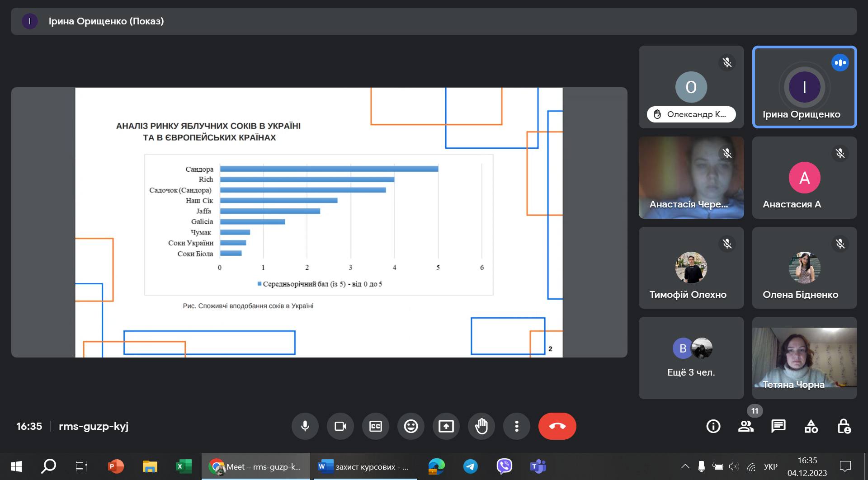Toggle the microphone in Meet controls
The width and height of the screenshot is (868, 480).
(x=305, y=426)
